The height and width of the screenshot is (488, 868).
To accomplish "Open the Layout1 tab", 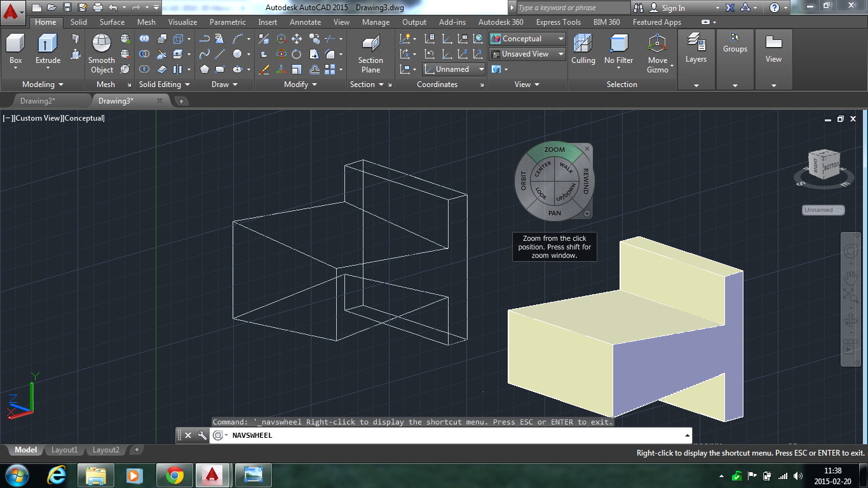I will click(64, 450).
